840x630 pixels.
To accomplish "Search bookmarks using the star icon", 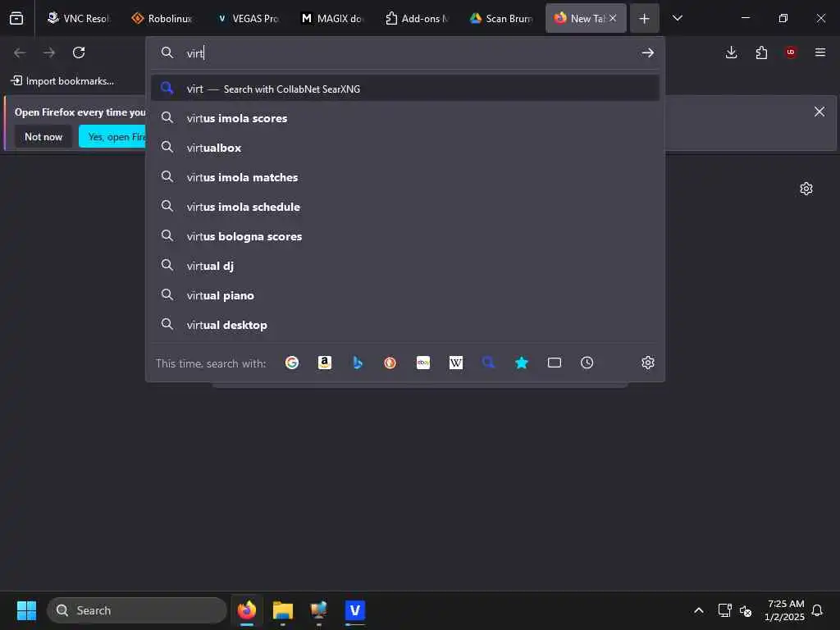I will pyautogui.click(x=521, y=363).
